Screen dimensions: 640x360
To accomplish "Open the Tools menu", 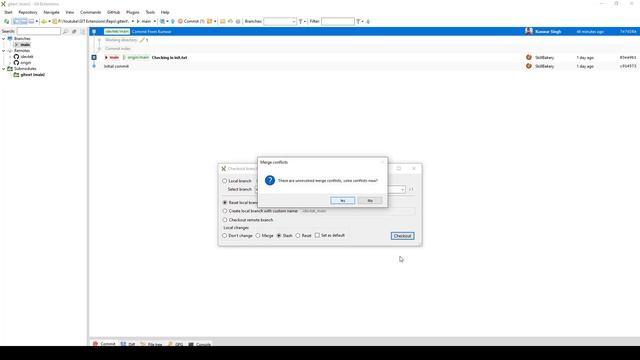I will pos(150,12).
